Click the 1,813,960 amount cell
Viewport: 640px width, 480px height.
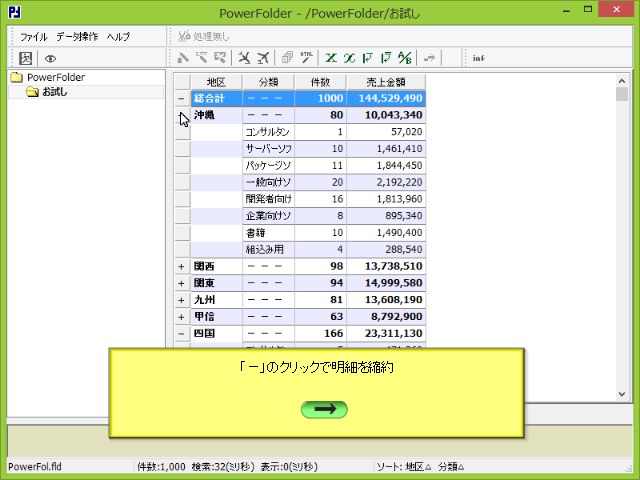click(x=386, y=199)
